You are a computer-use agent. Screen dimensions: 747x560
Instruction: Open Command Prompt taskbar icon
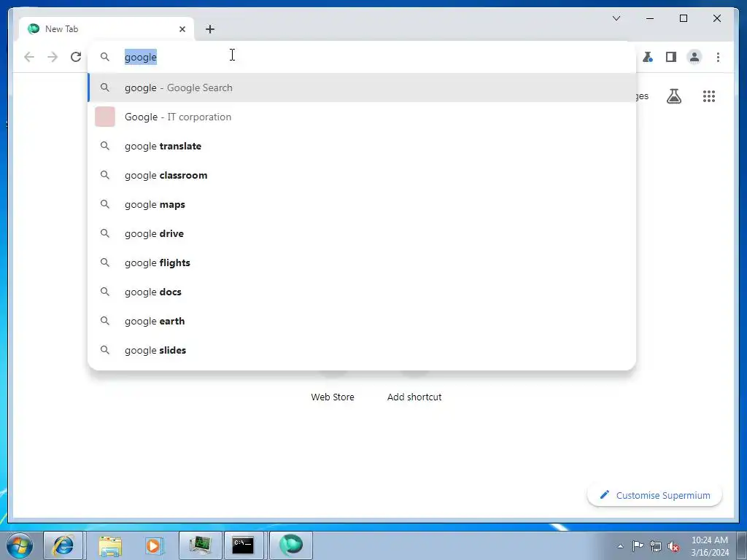pos(243,545)
